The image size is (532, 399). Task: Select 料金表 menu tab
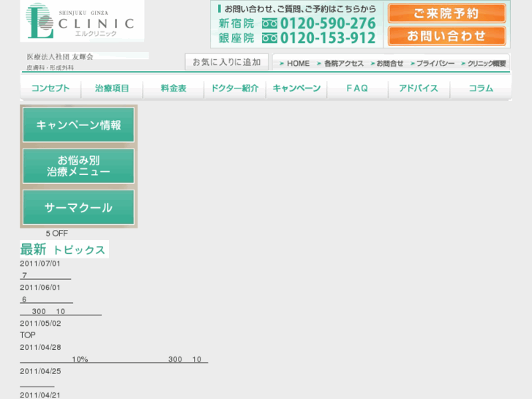point(173,89)
